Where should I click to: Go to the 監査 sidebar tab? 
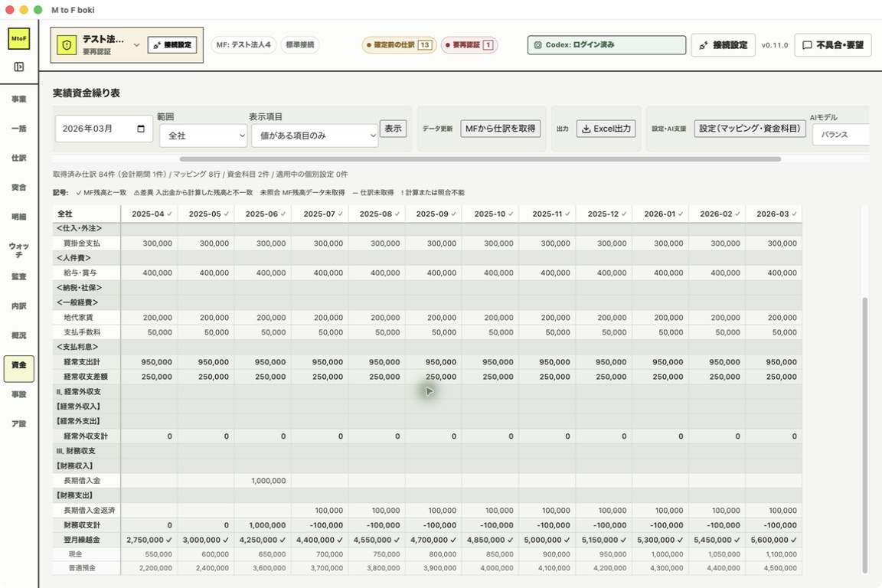[x=18, y=276]
